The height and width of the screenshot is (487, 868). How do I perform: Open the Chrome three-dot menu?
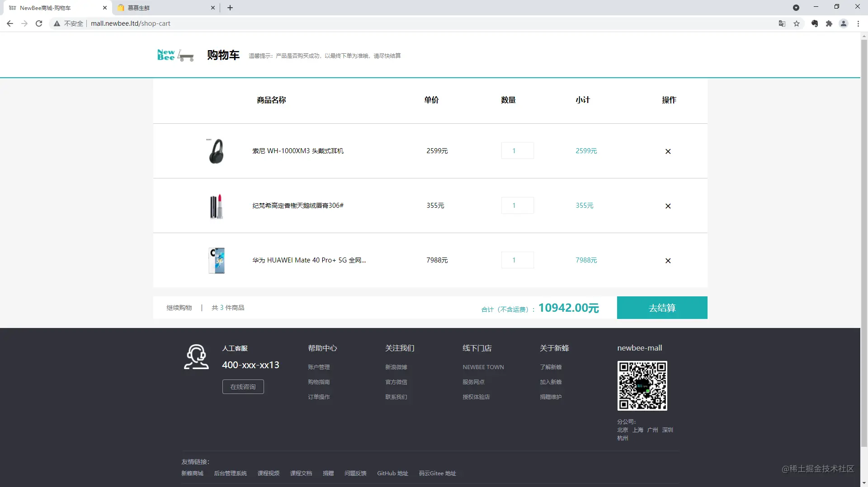[858, 23]
